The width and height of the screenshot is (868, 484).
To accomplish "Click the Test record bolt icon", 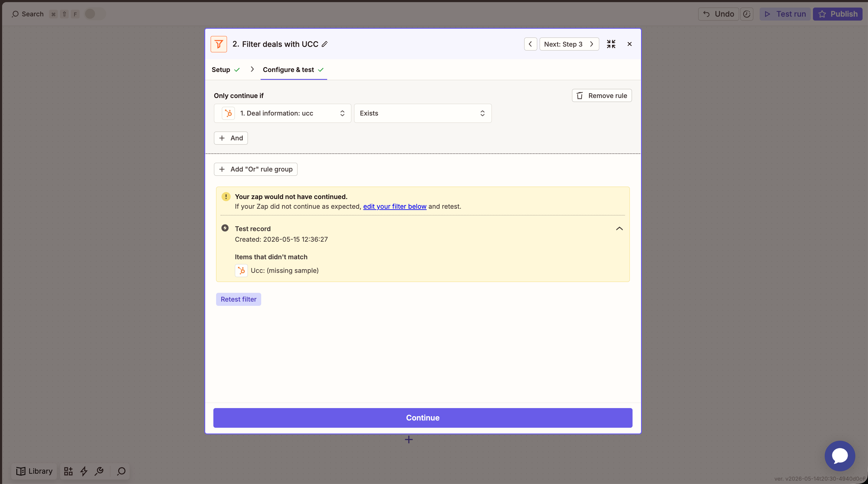I will [x=225, y=228].
